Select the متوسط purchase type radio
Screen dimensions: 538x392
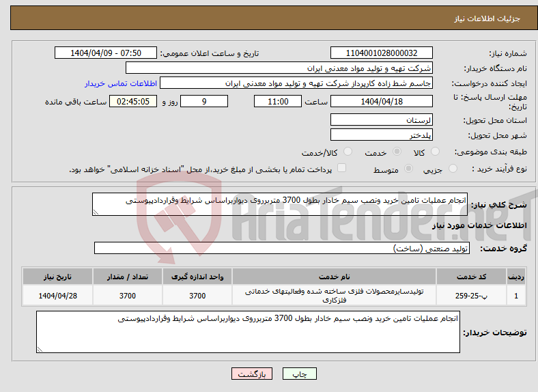(408, 168)
